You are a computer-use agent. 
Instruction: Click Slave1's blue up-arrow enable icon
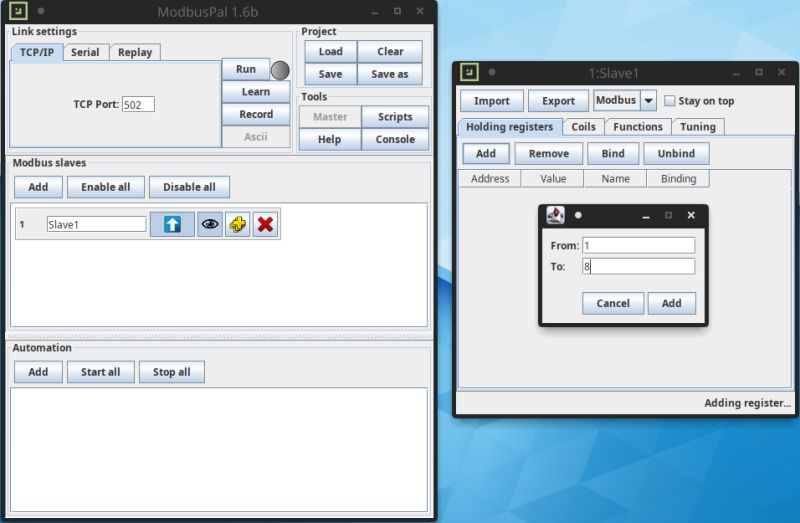(172, 224)
